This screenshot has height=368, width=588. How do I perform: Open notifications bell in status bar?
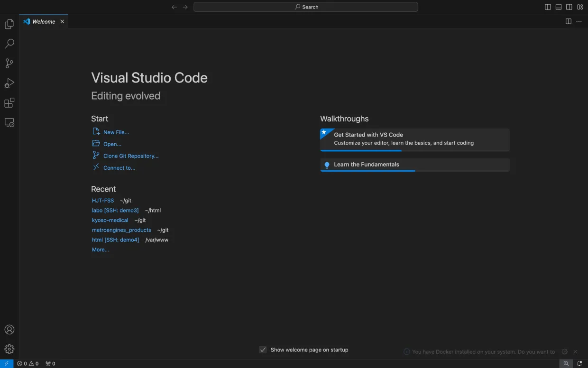point(579,364)
